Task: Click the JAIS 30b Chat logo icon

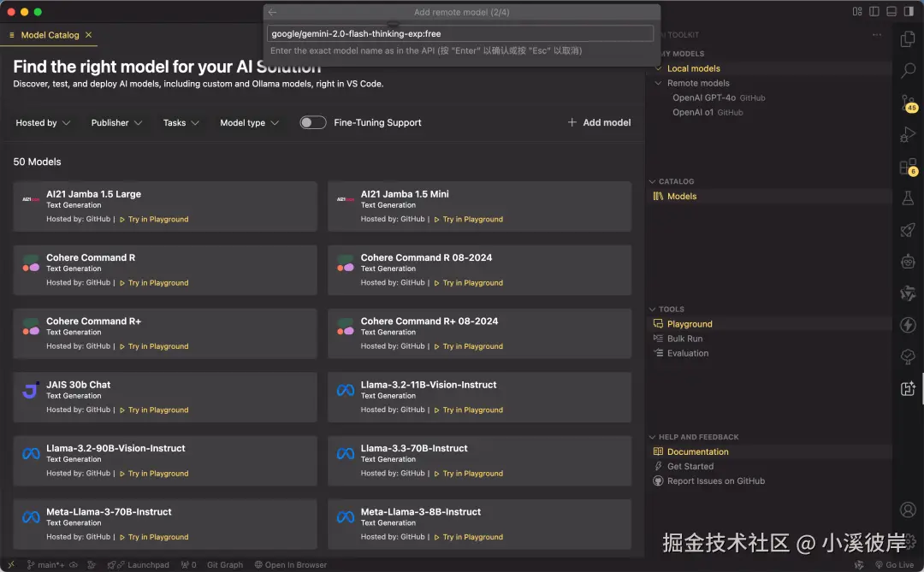Action: [x=31, y=390]
